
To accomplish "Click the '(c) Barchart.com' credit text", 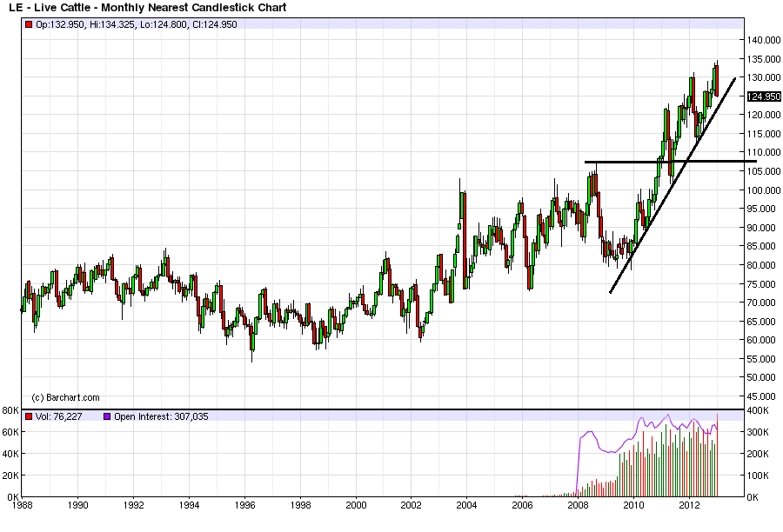I will pyautogui.click(x=65, y=398).
